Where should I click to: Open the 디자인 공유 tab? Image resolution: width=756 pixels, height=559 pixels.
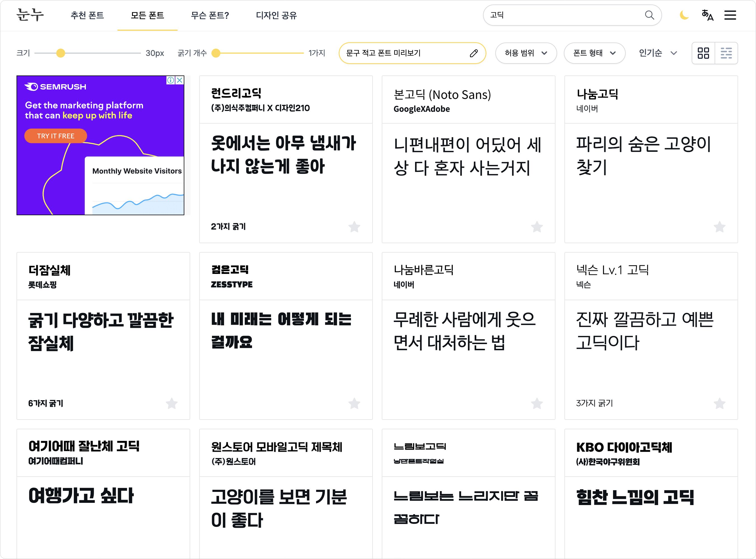(276, 15)
